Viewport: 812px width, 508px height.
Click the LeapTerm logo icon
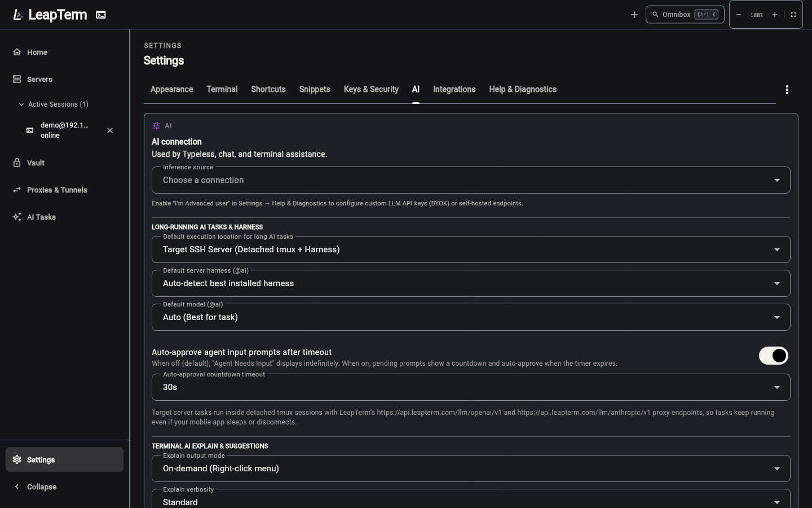point(17,15)
